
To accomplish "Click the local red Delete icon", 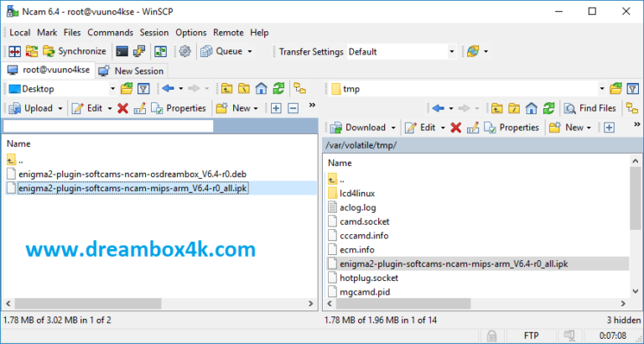I will click(x=122, y=108).
